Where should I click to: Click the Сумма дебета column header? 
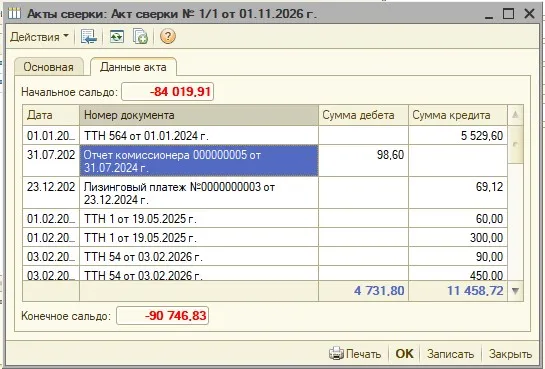point(363,115)
